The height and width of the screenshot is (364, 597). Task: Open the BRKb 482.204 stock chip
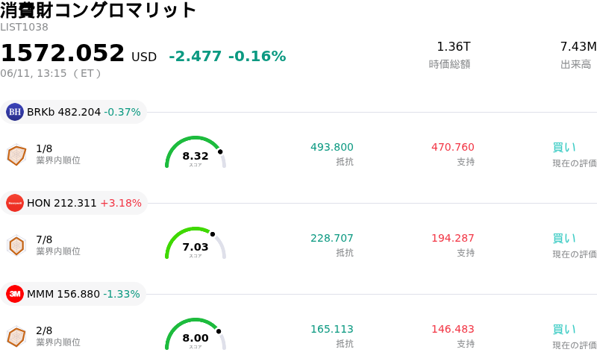[x=73, y=112]
